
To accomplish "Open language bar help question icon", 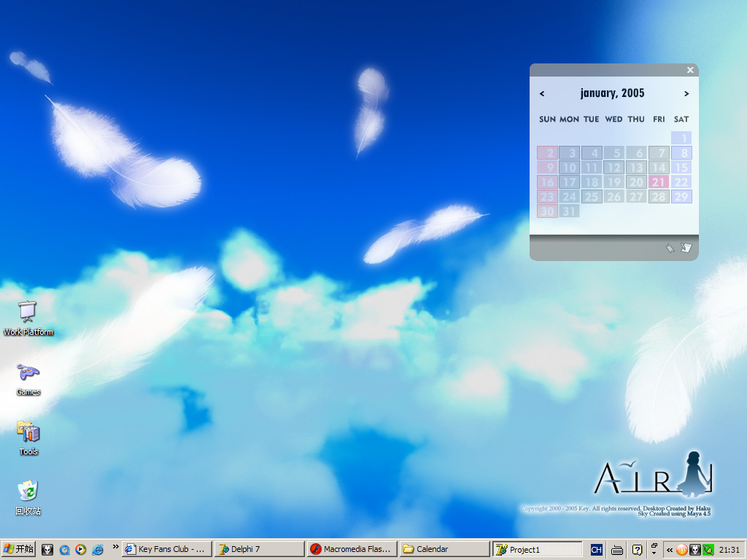I will [x=637, y=550].
